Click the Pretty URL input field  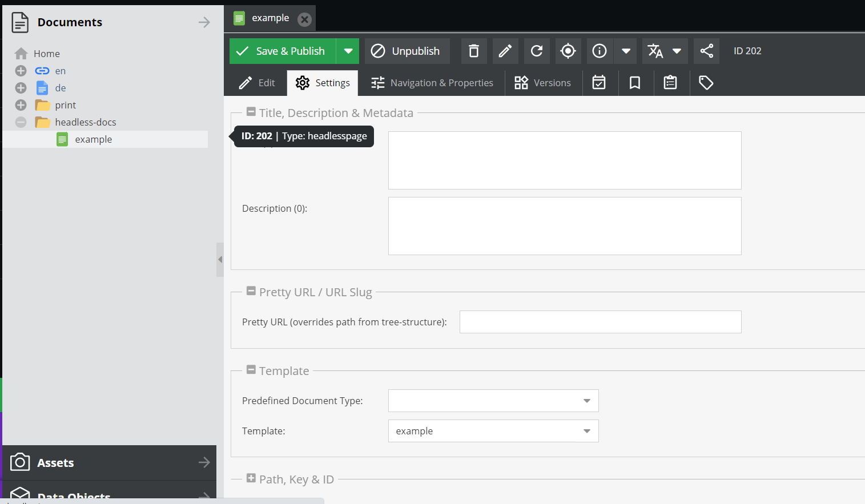[x=601, y=322]
